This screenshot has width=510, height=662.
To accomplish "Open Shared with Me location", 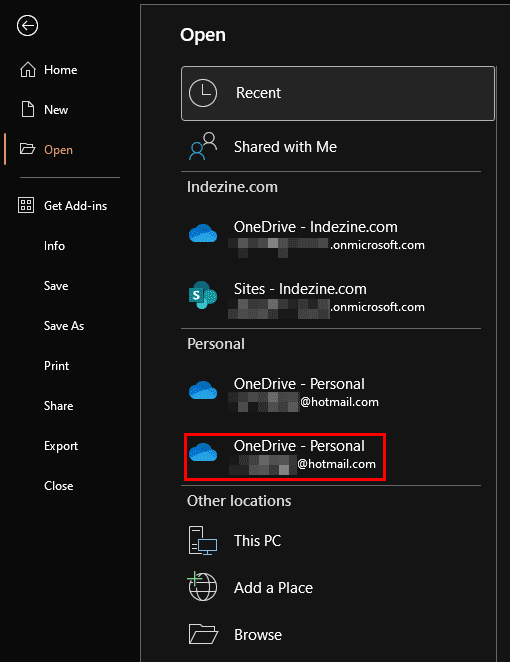I will click(331, 147).
